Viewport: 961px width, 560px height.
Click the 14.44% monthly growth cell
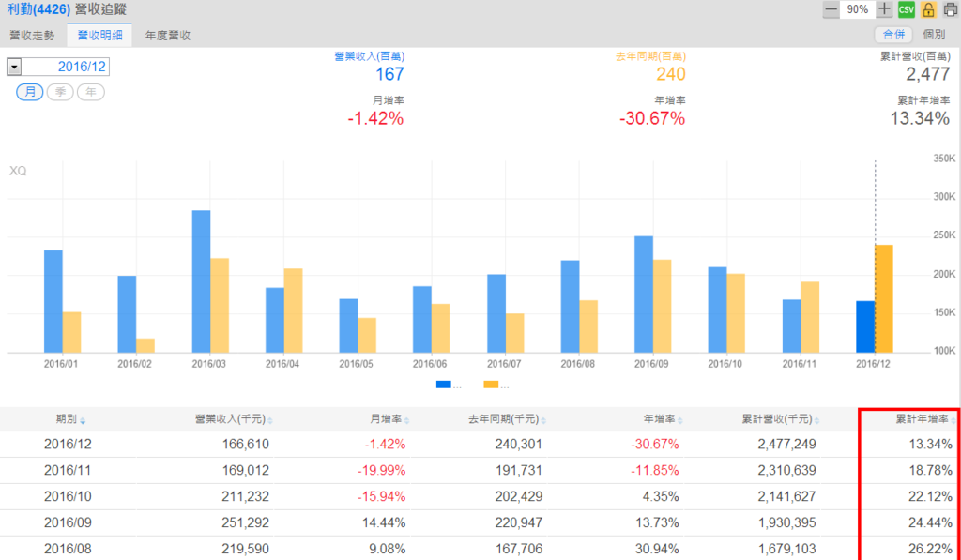tap(384, 523)
